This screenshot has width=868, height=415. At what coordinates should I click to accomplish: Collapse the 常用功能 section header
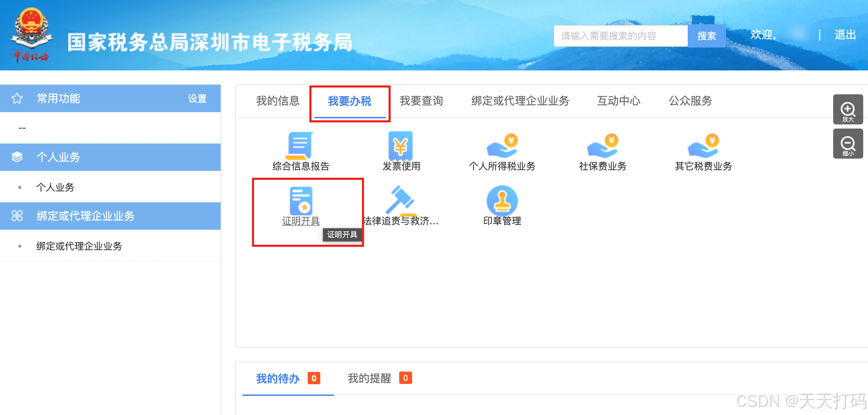coord(58,98)
